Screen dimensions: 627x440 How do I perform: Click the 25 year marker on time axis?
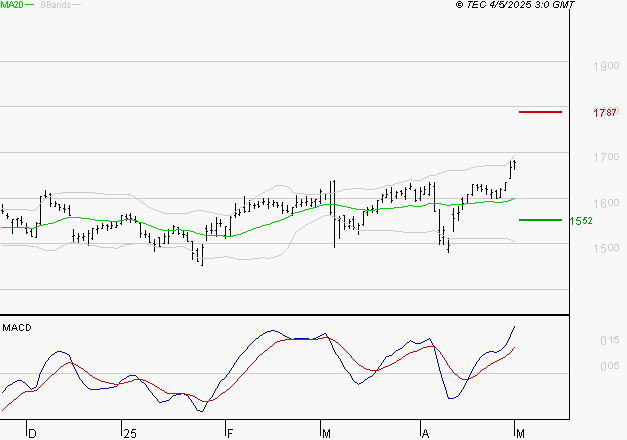130,434
